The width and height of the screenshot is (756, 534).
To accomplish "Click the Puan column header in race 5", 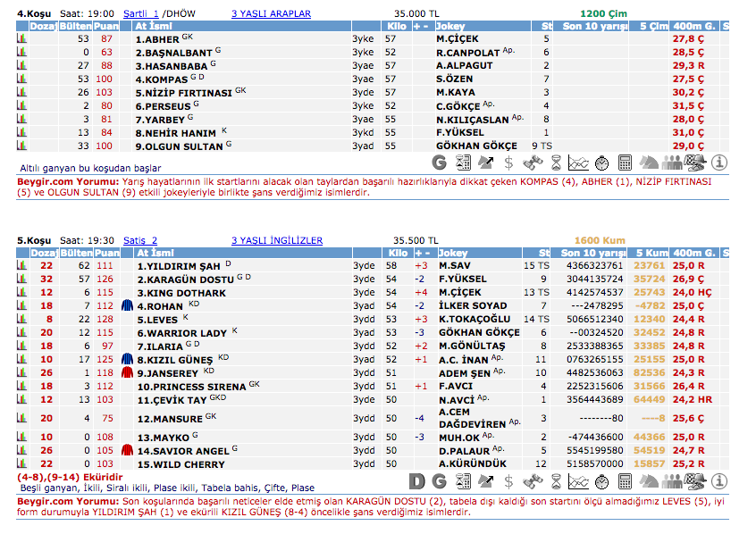I will (x=105, y=253).
